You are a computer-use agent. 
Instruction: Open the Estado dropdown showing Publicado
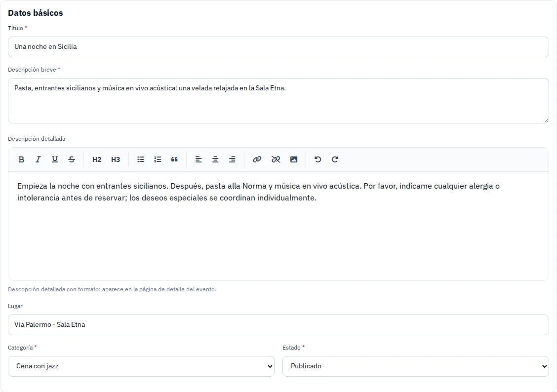click(x=416, y=366)
